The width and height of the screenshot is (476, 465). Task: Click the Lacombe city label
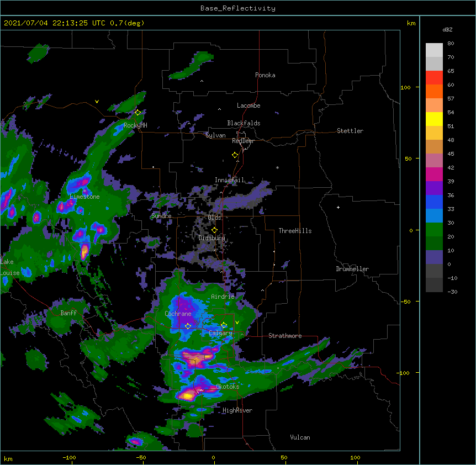click(248, 105)
